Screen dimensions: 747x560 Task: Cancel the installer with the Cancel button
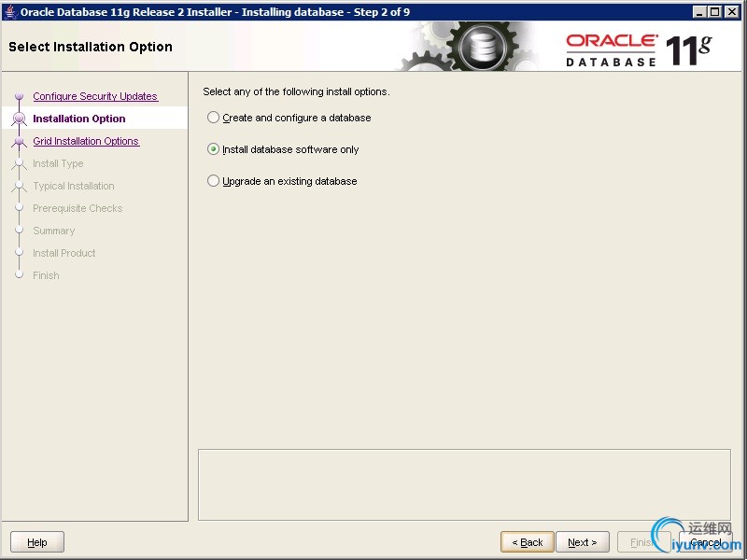(706, 542)
